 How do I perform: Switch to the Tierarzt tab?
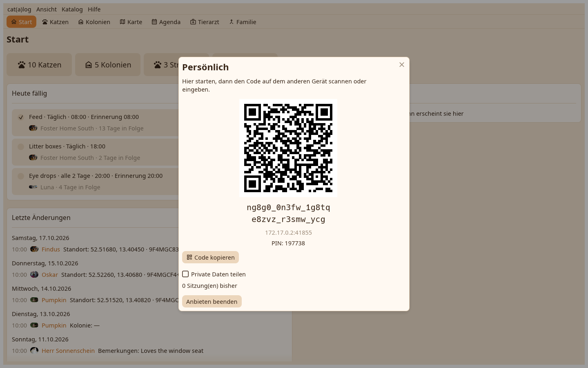tap(205, 22)
